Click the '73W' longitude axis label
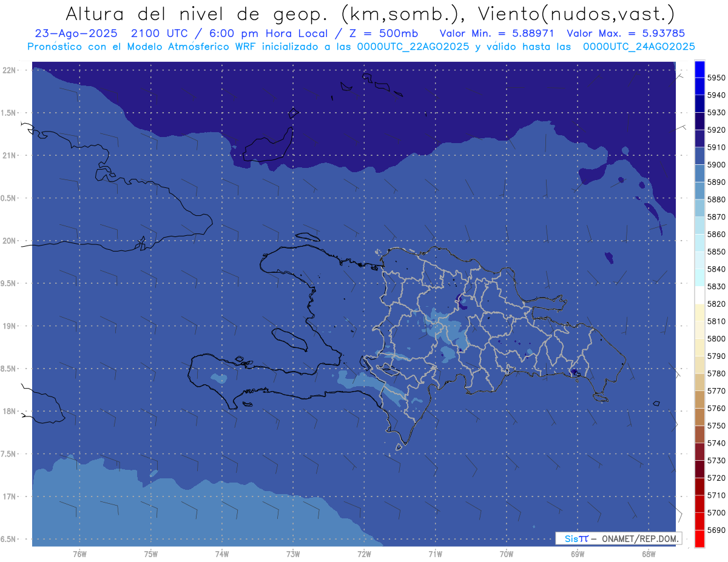This screenshot has height=562, width=728. coord(293,554)
